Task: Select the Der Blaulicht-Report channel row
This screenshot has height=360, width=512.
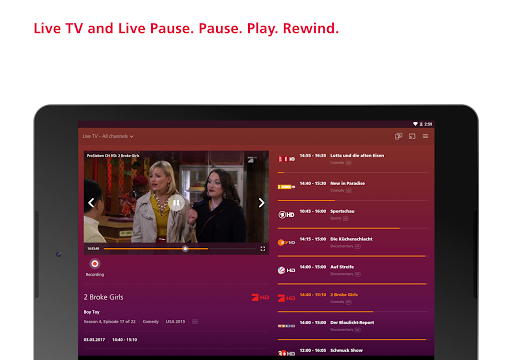Action: 353,326
